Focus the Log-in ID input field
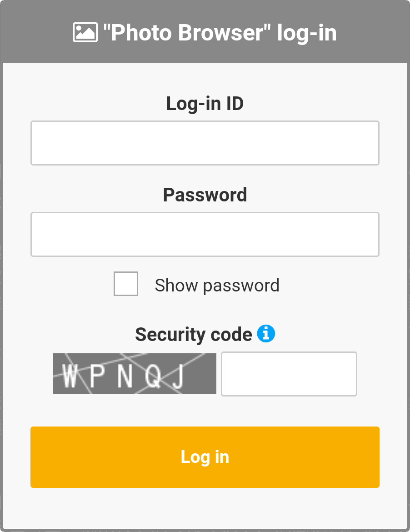 pos(205,143)
